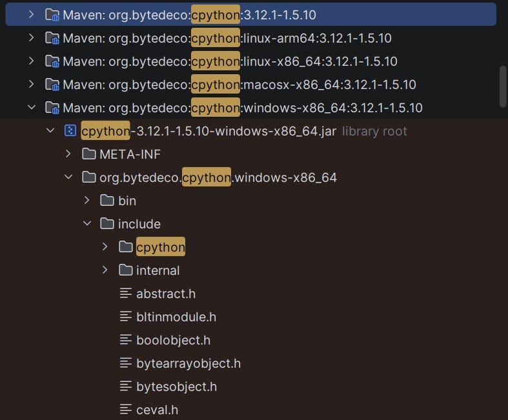508x420 pixels.
Task: Expand the cpython folder under include
Action: [105, 247]
